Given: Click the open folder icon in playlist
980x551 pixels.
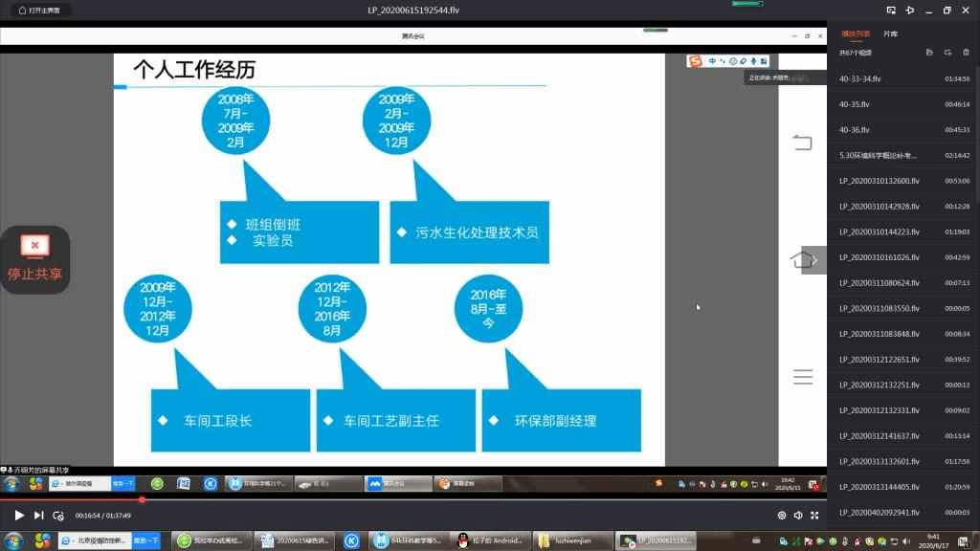Looking at the screenshot, I should [x=929, y=53].
